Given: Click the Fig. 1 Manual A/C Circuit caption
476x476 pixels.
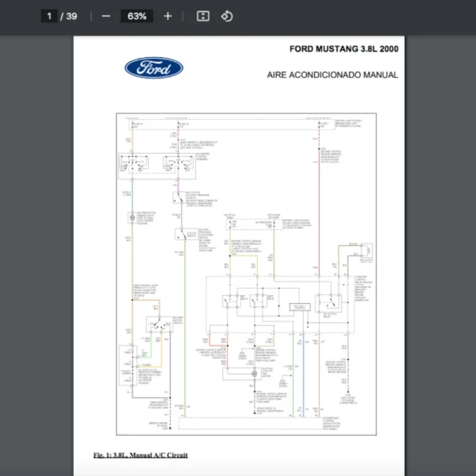Looking at the screenshot, I should pos(140,455).
